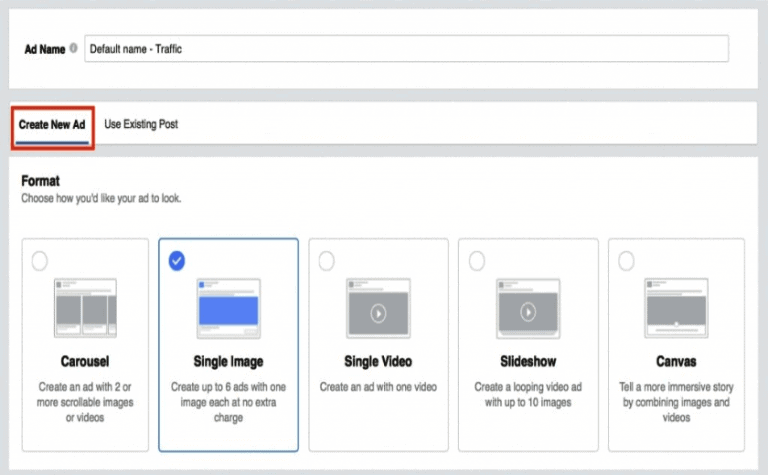The height and width of the screenshot is (475, 768).
Task: Click the Carousel format preview icon
Action: coord(85,308)
